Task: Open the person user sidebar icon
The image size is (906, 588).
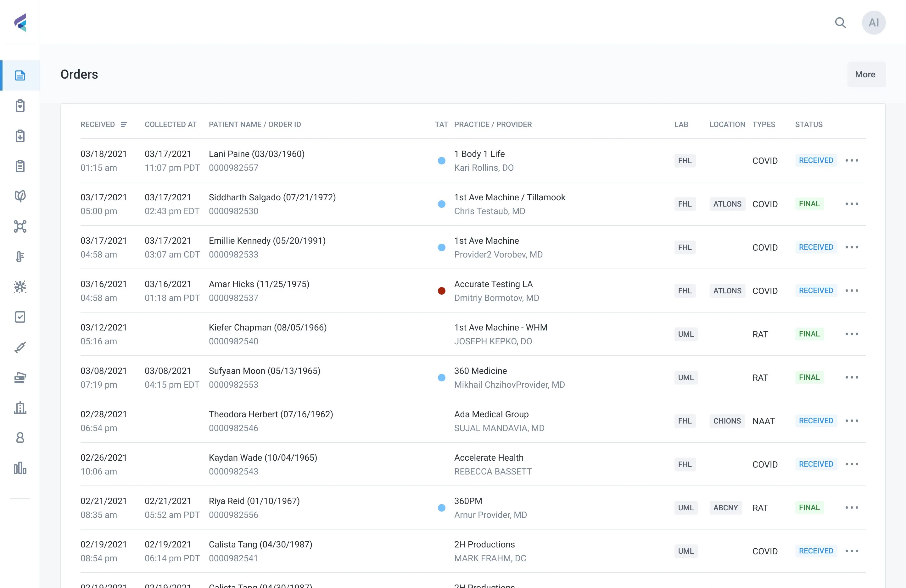Action: 20,438
